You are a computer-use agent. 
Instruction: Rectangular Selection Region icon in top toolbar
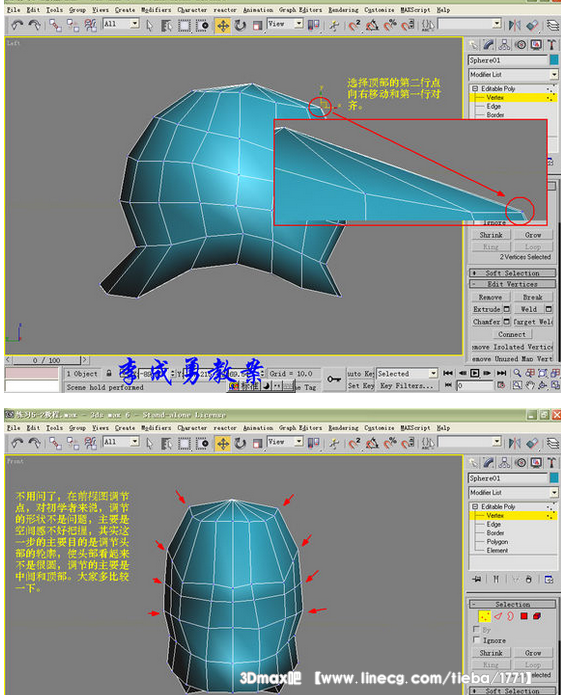point(184,25)
